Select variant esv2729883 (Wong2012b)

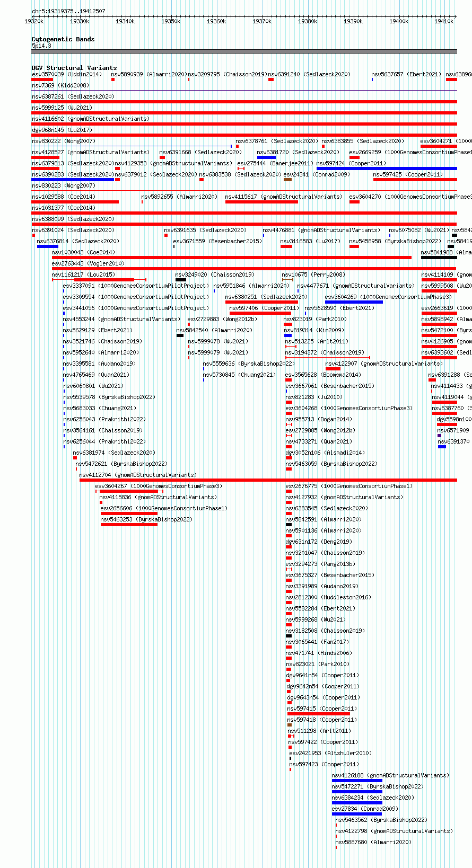223,319
